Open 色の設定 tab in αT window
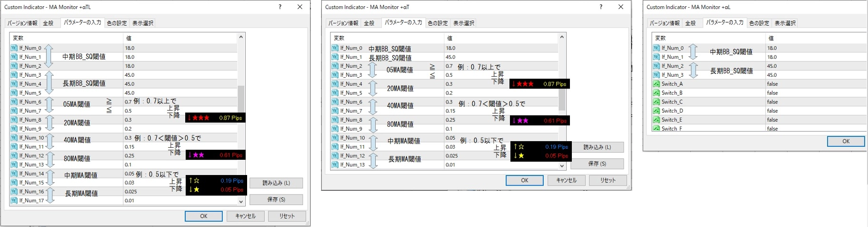The width and height of the screenshot is (868, 227). (438, 23)
